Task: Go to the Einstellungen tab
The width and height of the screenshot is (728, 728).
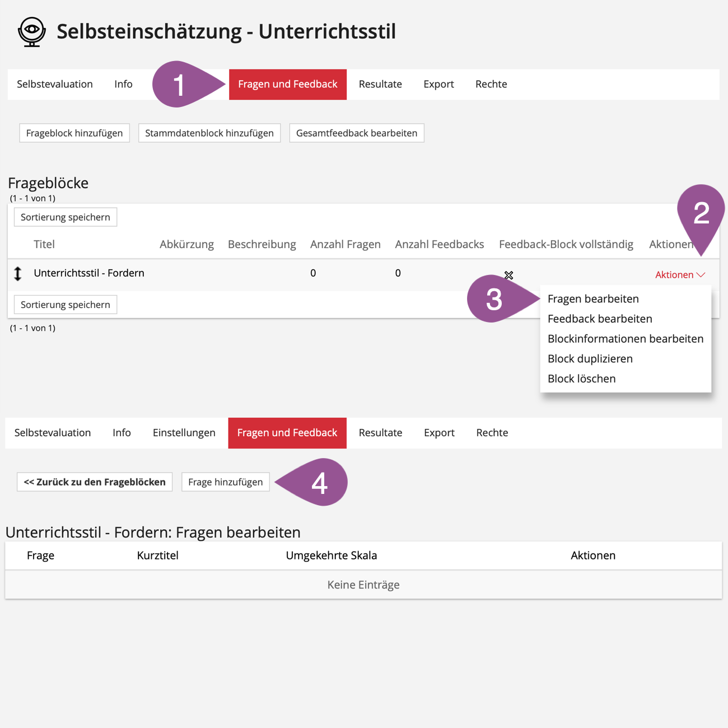Action: [184, 433]
